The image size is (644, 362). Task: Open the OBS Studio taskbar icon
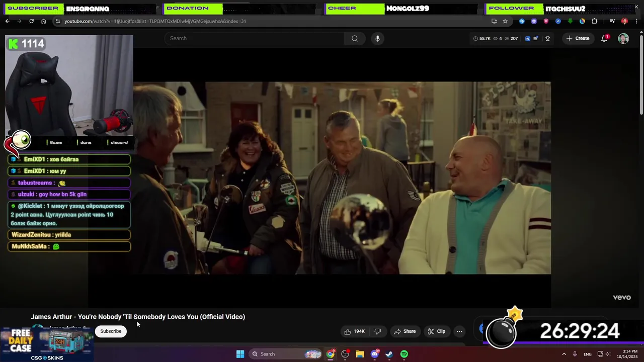[345, 354]
